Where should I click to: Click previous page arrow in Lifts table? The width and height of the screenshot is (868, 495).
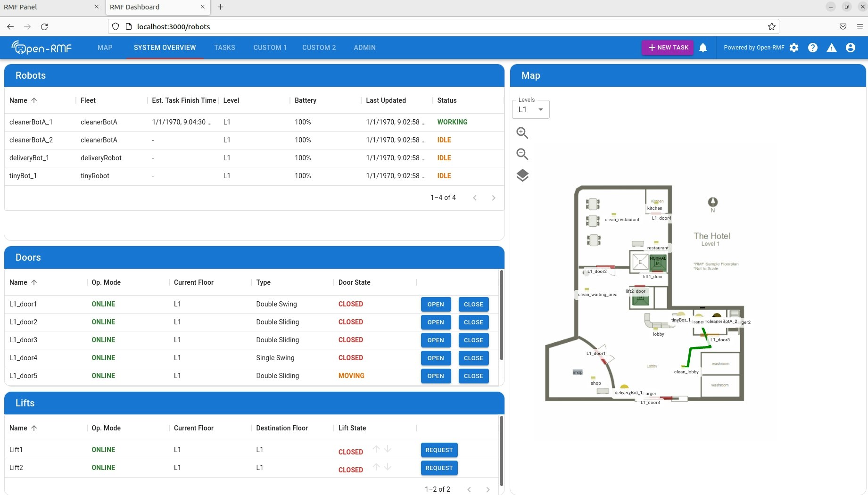click(x=469, y=489)
